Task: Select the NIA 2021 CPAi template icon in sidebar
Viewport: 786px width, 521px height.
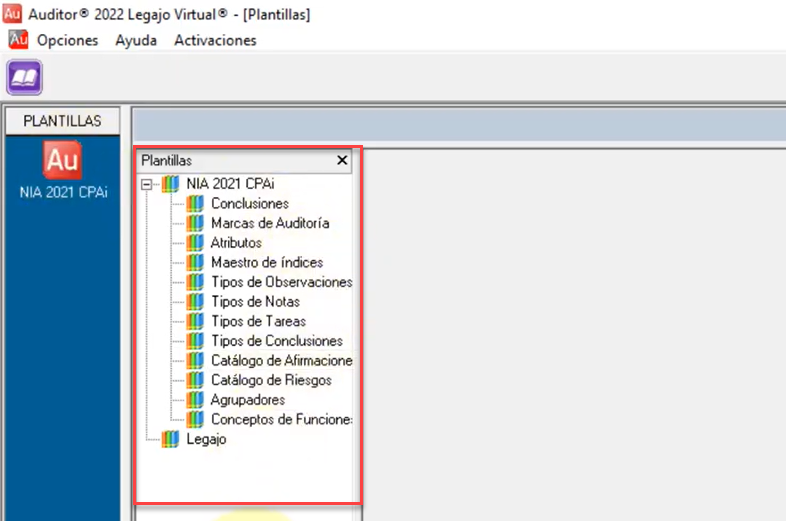Action: (x=63, y=160)
